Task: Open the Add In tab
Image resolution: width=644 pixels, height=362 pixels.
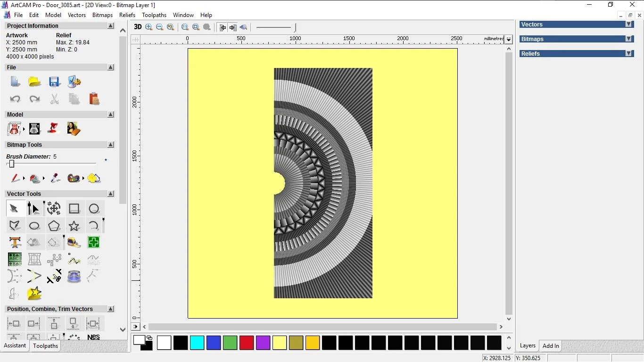Action: [551, 346]
